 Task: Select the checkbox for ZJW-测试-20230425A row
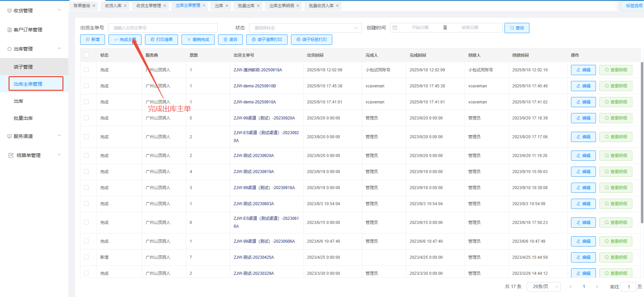click(86, 257)
